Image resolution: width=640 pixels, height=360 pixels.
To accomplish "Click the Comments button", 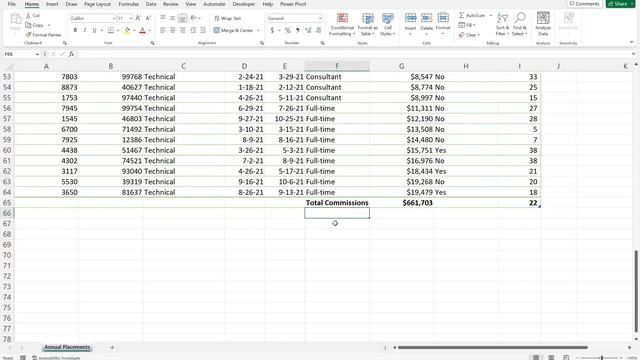I will point(585,4).
